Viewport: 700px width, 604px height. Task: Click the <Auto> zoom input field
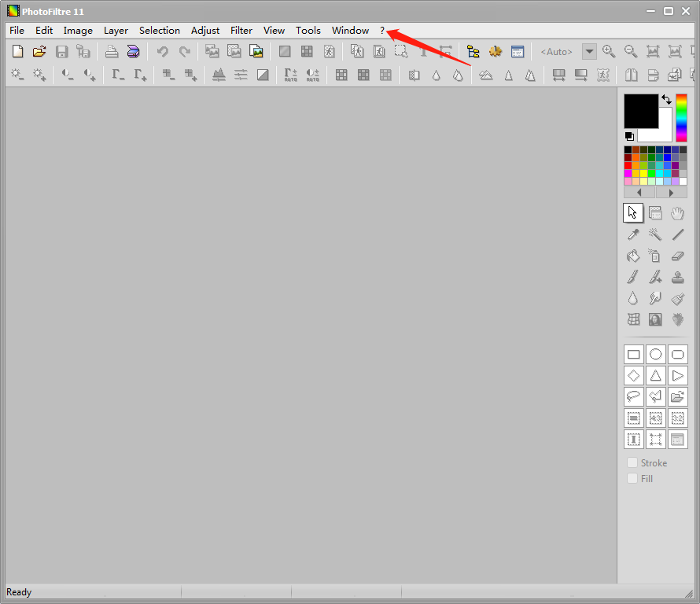(558, 51)
